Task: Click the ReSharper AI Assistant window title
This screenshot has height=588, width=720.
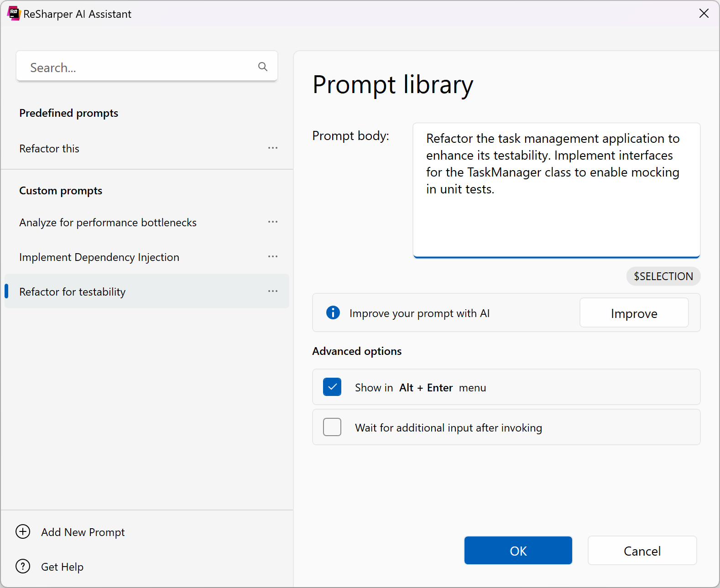Action: (x=78, y=14)
